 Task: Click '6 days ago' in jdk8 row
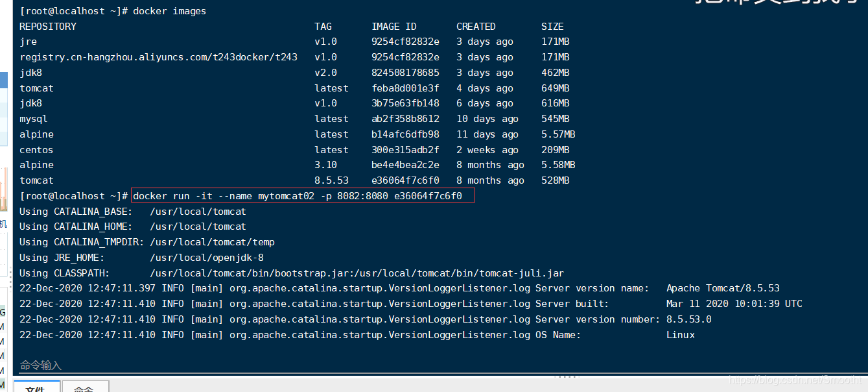tap(485, 103)
